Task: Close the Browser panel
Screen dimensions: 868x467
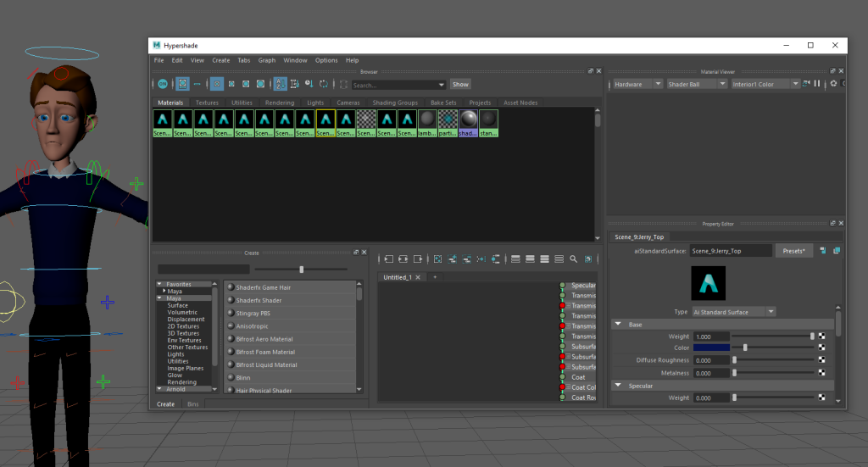Action: 599,71
